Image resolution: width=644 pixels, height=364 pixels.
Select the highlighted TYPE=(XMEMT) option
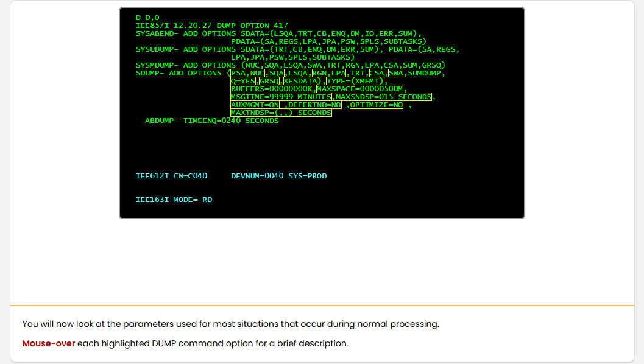pos(355,81)
